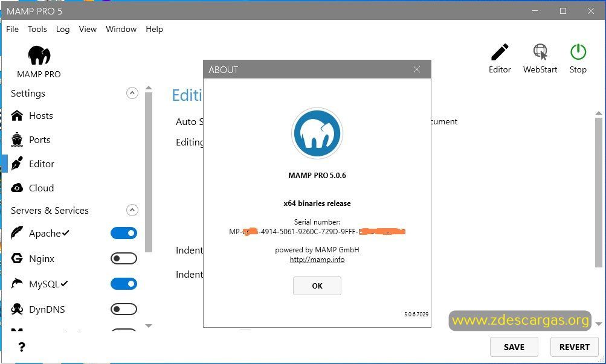Click the Apache feather icon
Image resolution: width=606 pixels, height=364 pixels.
pos(17,233)
